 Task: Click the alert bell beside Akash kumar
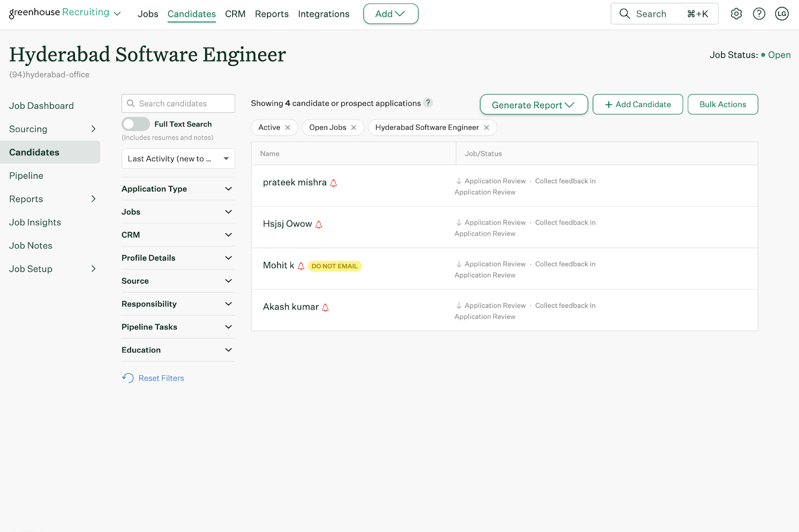(x=326, y=307)
